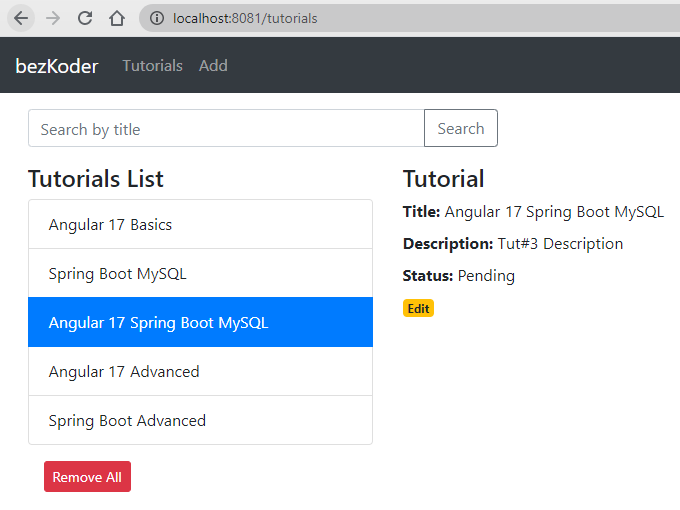Select Angular 17 Basics in the list
Image resolution: width=680 pixels, height=510 pixels.
tap(200, 224)
